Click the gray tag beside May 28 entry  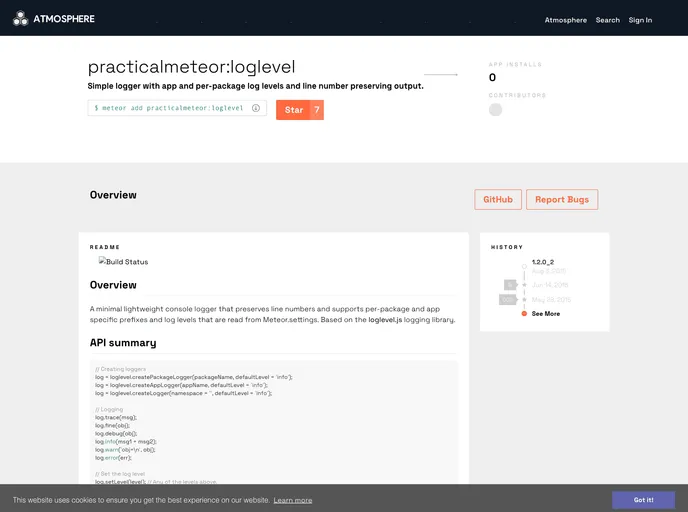508,300
